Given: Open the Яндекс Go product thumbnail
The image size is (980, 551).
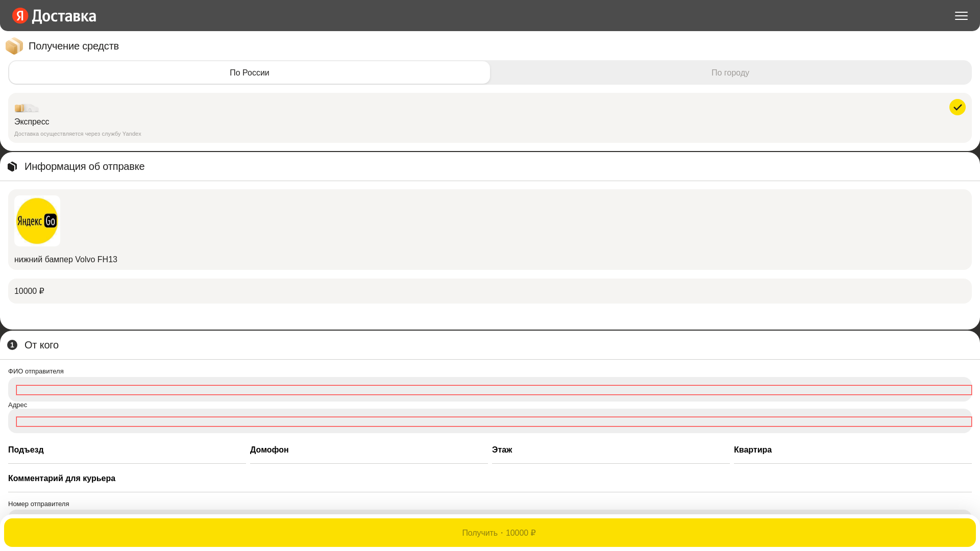Looking at the screenshot, I should point(37,221).
